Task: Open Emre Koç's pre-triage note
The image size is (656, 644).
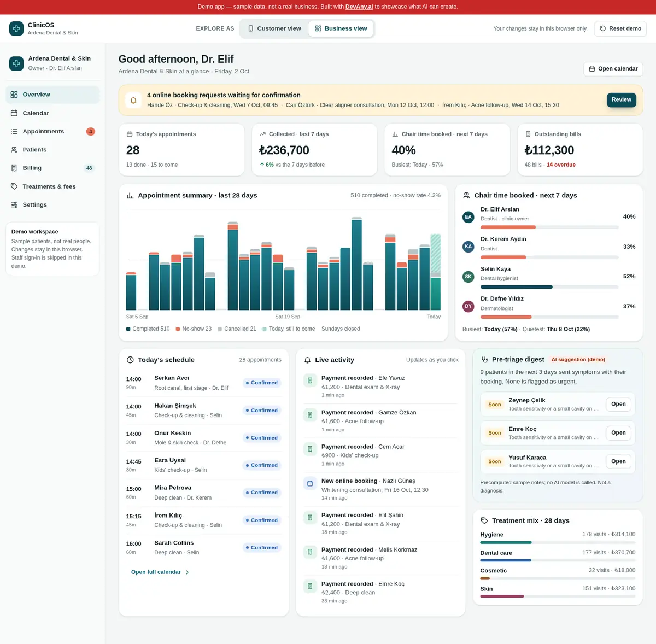Action: point(618,432)
